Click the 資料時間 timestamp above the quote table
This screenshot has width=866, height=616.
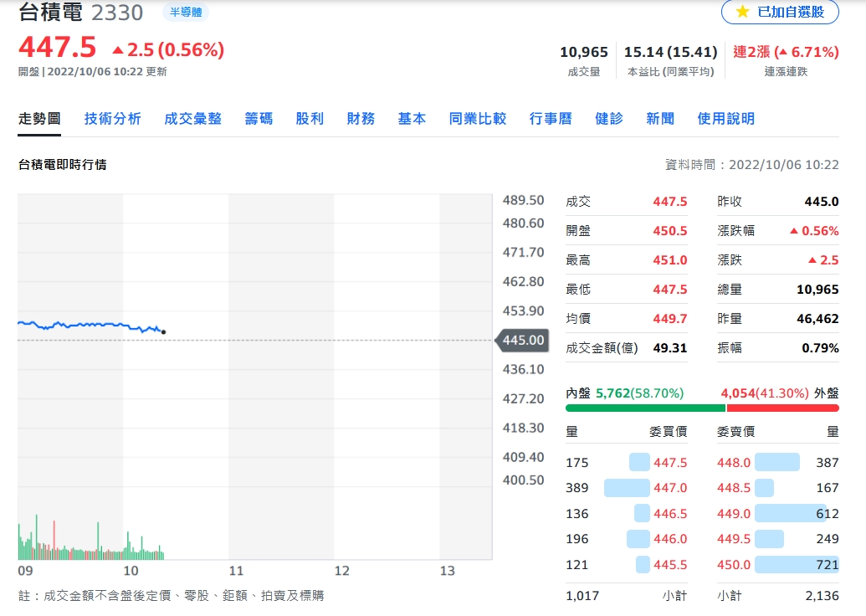pos(751,165)
